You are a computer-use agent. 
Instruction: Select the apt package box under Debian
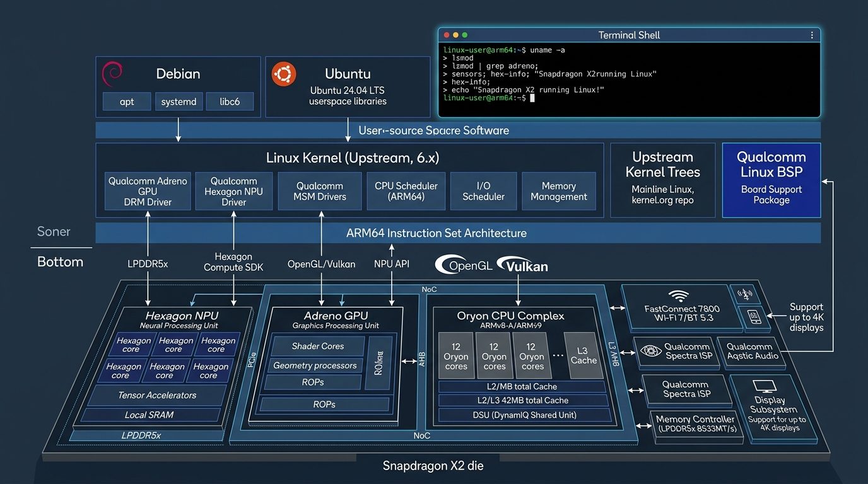[127, 101]
